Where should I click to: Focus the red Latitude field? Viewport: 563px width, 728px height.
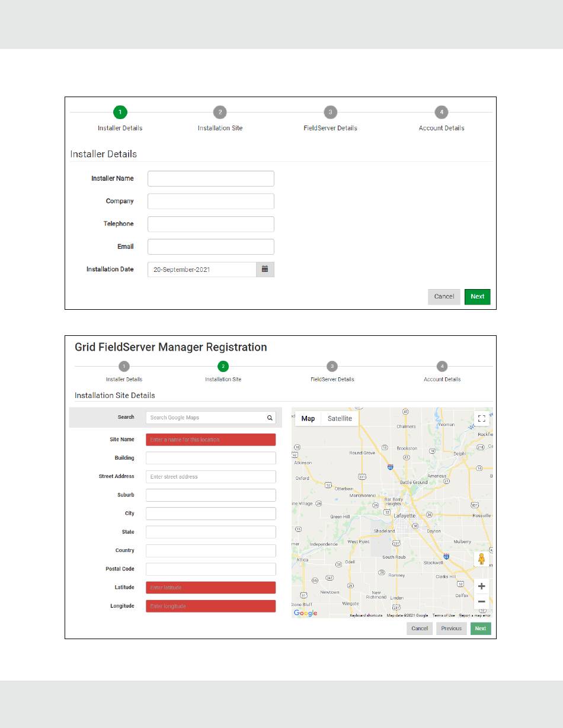pos(211,588)
